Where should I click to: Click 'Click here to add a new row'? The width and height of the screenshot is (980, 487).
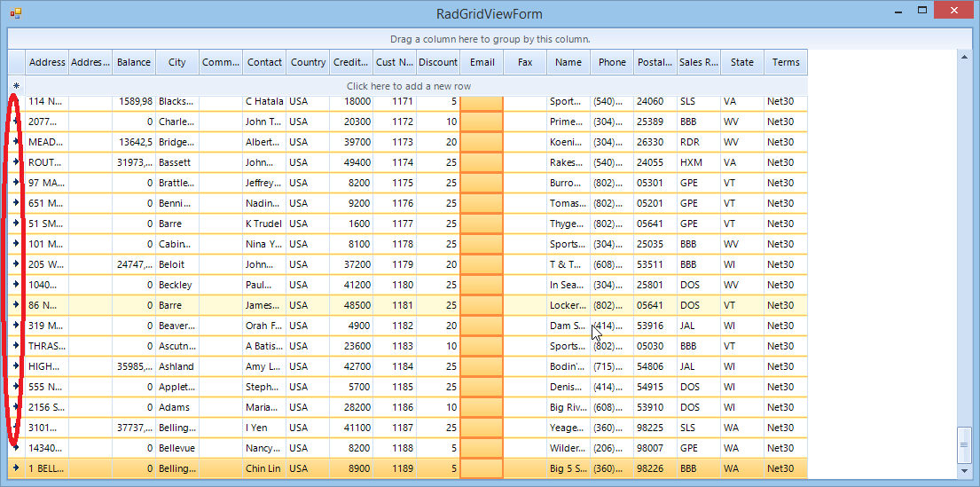point(409,86)
